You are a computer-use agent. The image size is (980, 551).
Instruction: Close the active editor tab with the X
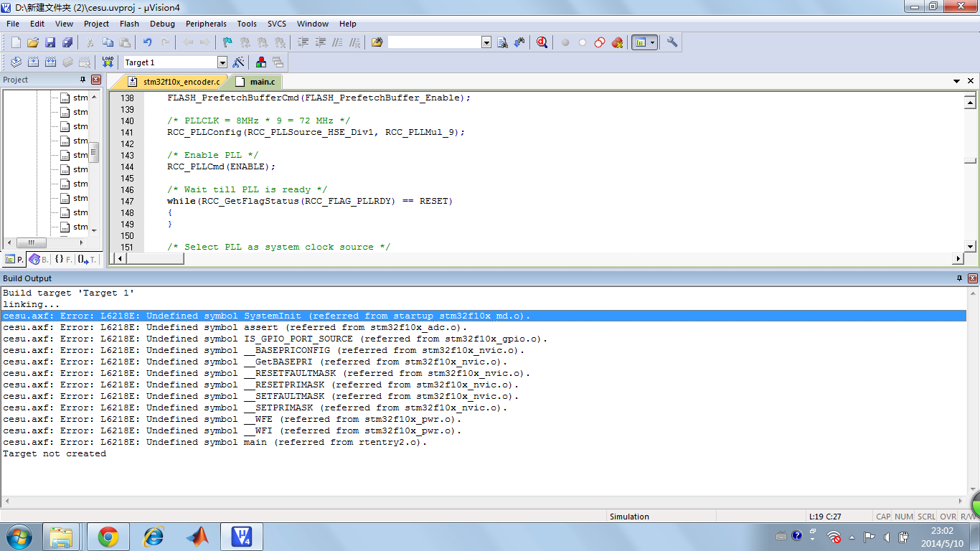971,82
